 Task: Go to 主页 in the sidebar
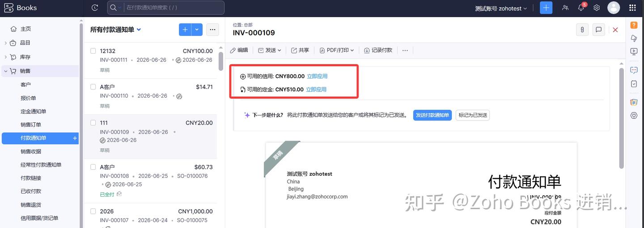26,29
